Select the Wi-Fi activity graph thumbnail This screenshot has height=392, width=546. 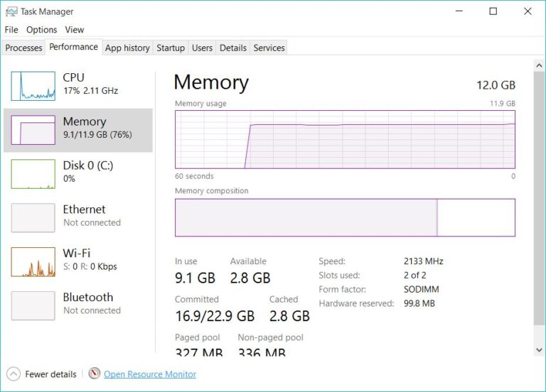click(33, 262)
